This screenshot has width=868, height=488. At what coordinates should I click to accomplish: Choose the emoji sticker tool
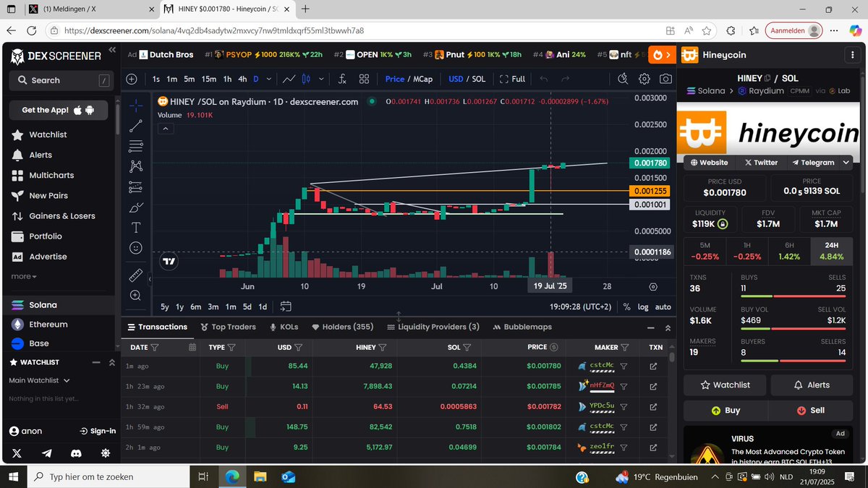135,247
